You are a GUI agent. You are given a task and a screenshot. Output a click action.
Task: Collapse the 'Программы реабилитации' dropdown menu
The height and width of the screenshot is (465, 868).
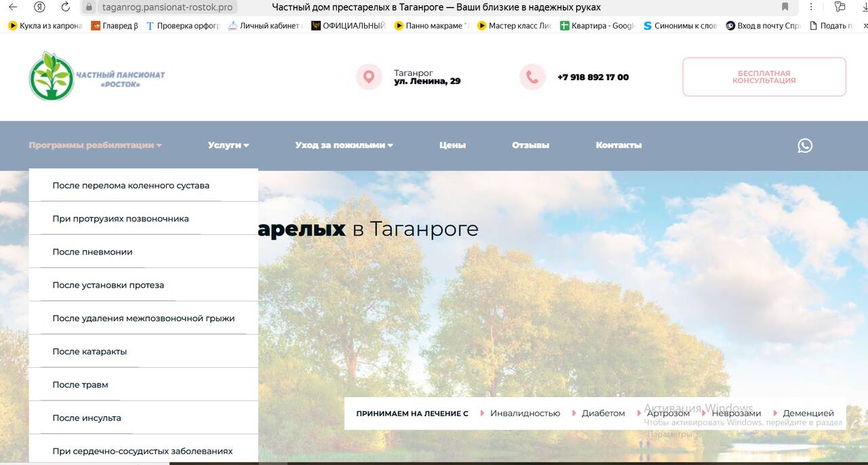tap(95, 145)
